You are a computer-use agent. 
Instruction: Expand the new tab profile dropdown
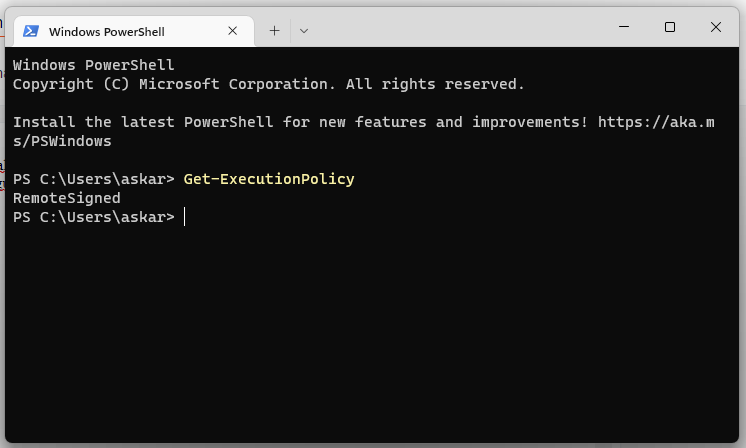click(x=304, y=31)
